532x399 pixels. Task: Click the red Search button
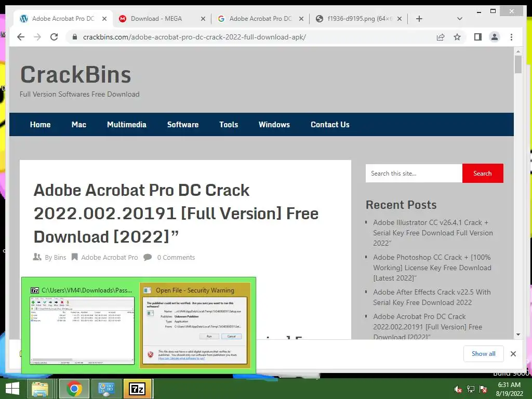[x=483, y=174]
